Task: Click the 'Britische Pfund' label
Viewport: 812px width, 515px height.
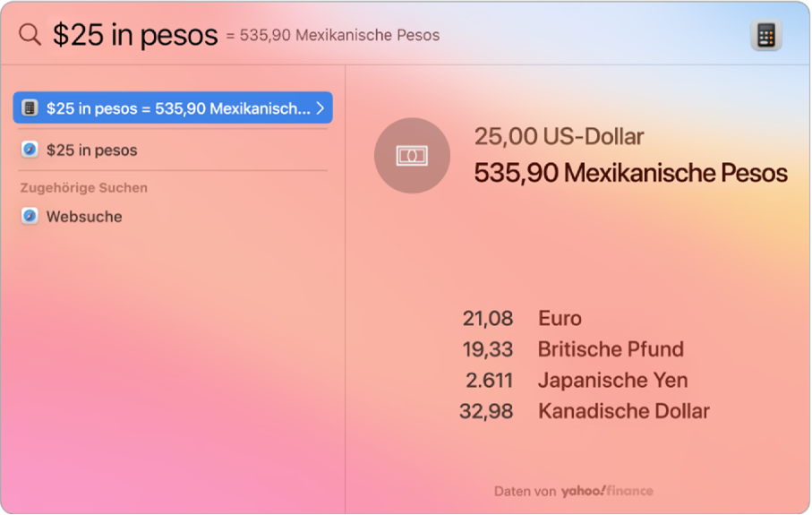Action: pyautogui.click(x=611, y=349)
